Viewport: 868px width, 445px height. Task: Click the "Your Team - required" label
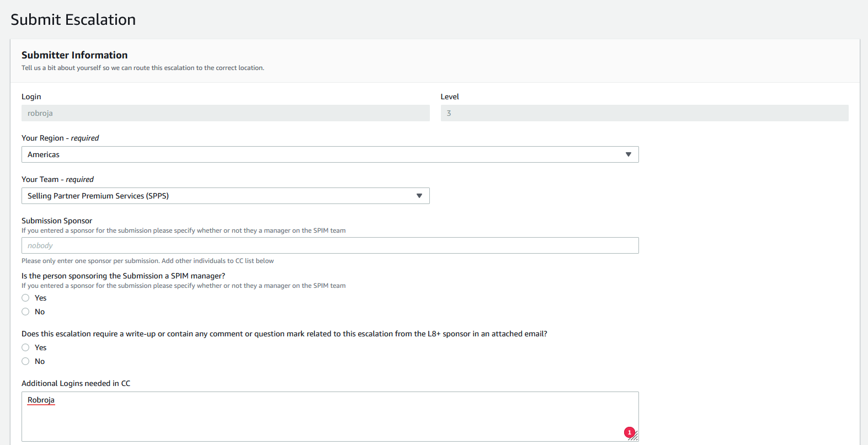click(57, 179)
